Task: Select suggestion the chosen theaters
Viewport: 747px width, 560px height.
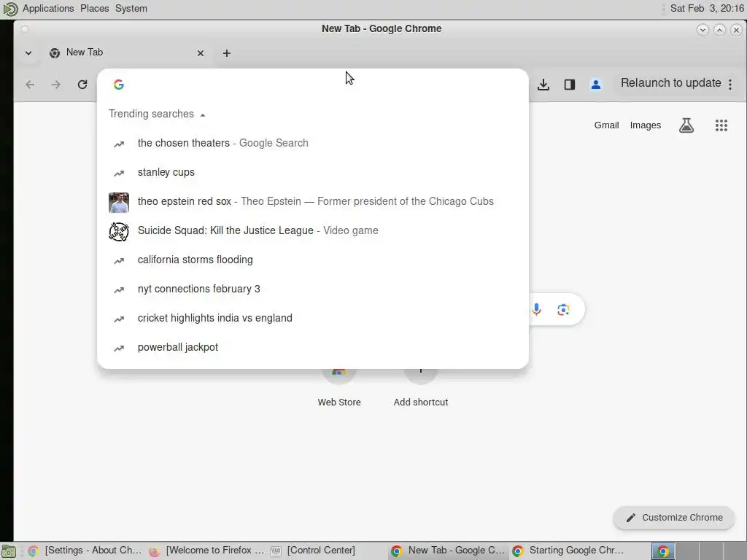Action: [312, 144]
